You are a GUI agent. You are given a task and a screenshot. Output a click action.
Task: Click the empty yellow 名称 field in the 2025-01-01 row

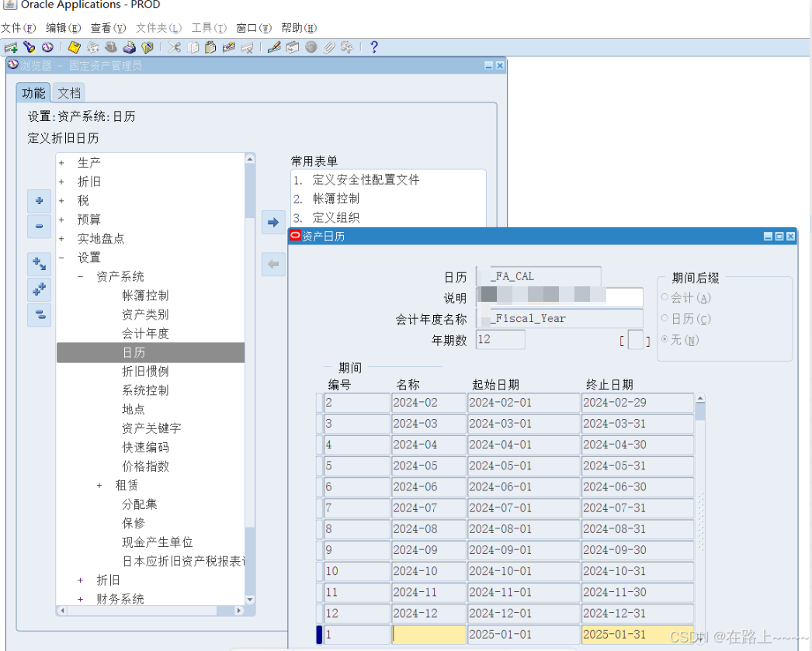pyautogui.click(x=429, y=635)
